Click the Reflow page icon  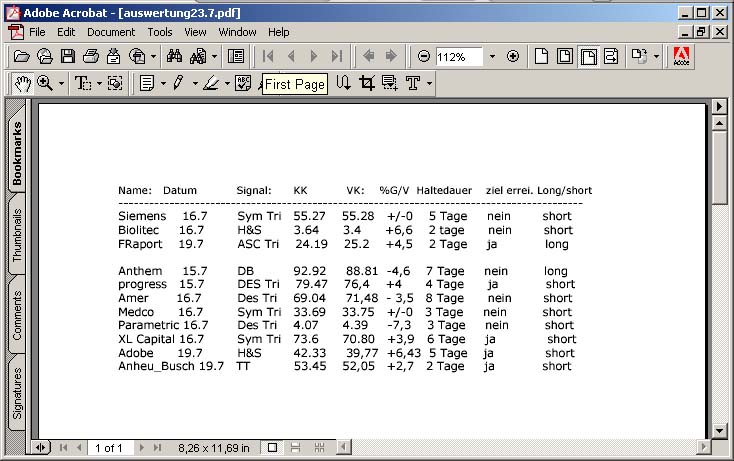(x=611, y=57)
